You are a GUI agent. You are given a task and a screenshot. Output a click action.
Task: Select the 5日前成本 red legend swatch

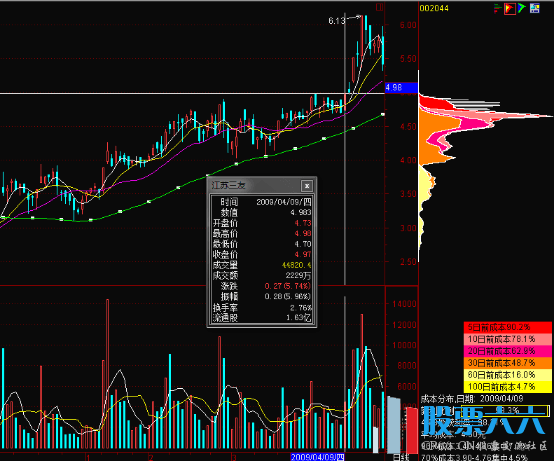[x=508, y=327]
